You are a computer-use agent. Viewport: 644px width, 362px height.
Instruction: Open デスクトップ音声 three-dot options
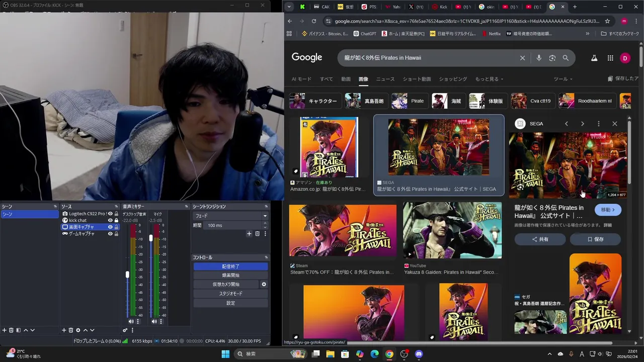137,321
